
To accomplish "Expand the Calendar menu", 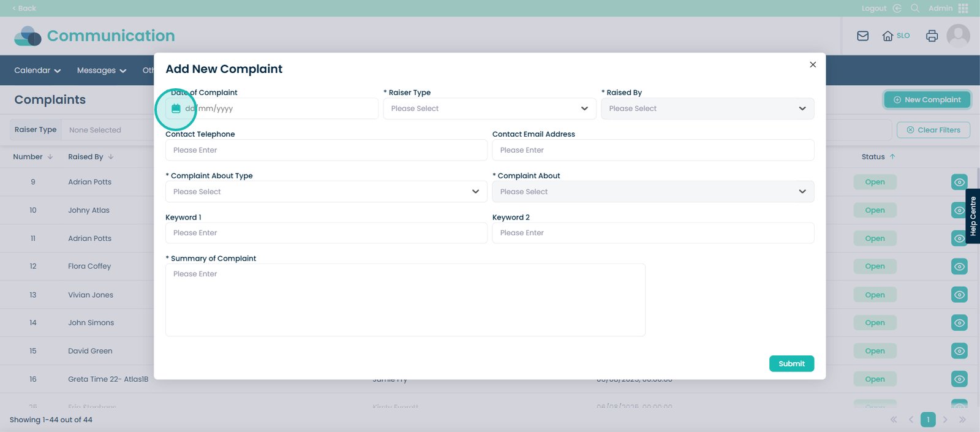I will (37, 70).
